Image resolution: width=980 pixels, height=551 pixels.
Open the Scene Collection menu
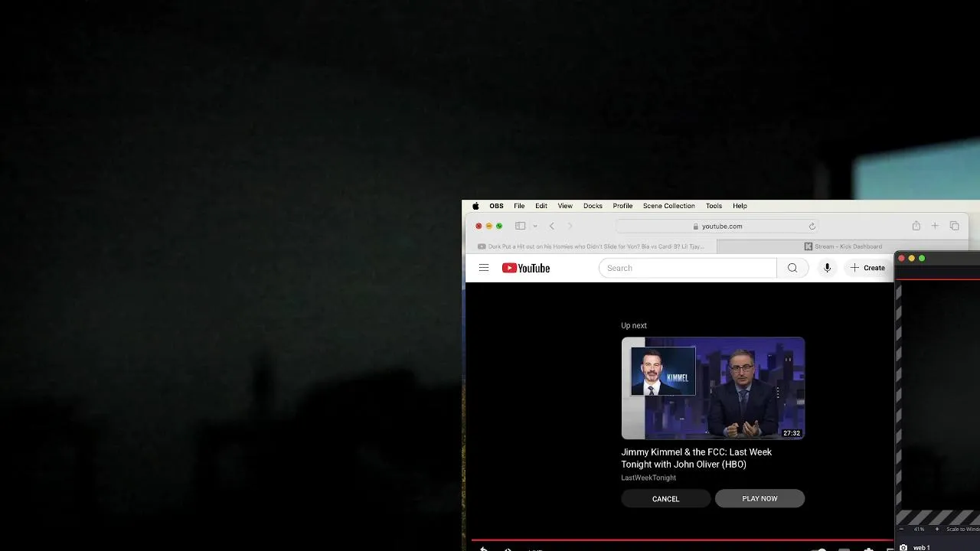click(x=668, y=206)
